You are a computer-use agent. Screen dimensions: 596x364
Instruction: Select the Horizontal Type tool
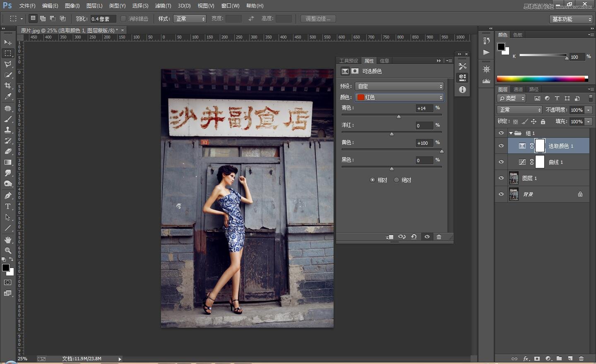coord(8,206)
